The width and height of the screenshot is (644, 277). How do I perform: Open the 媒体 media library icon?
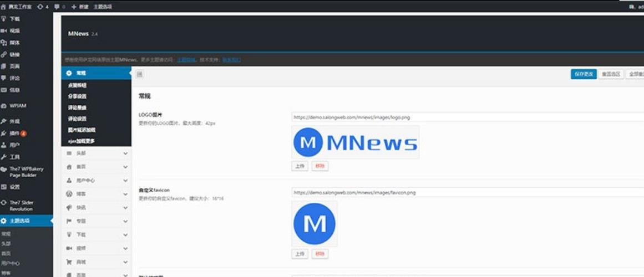click(x=4, y=43)
